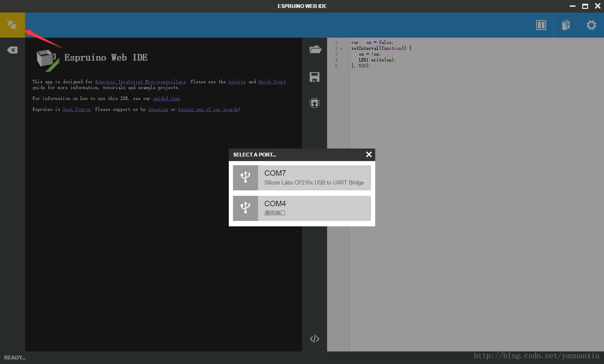Click code line 'var on = false;'
Screen dimensions: 604x364
pyautogui.click(x=372, y=43)
